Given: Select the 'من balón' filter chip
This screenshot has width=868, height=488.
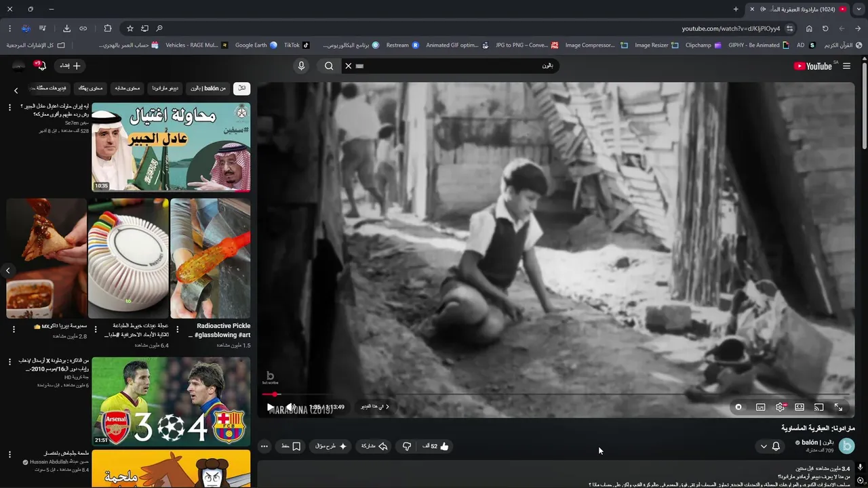Looking at the screenshot, I should [208, 88].
